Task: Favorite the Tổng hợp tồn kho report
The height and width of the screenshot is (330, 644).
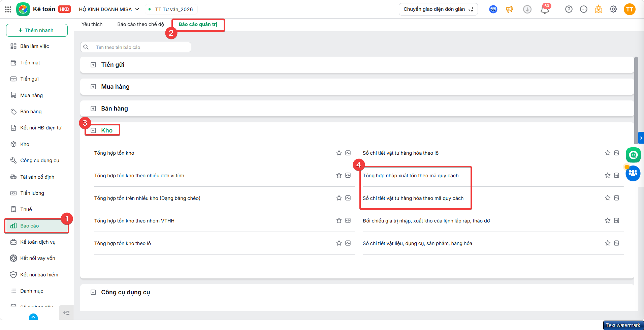Action: [x=339, y=153]
